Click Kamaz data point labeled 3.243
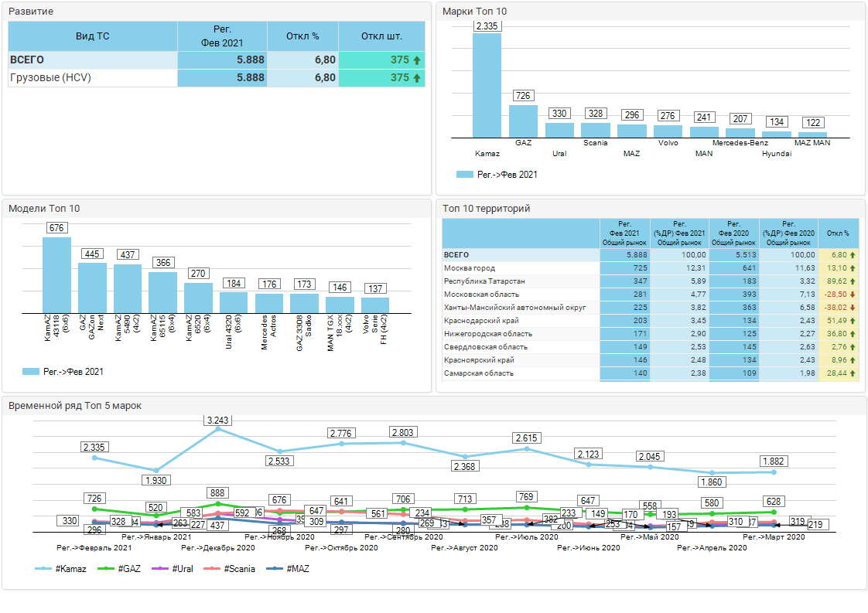The height and width of the screenshot is (613, 868). pyautogui.click(x=218, y=428)
